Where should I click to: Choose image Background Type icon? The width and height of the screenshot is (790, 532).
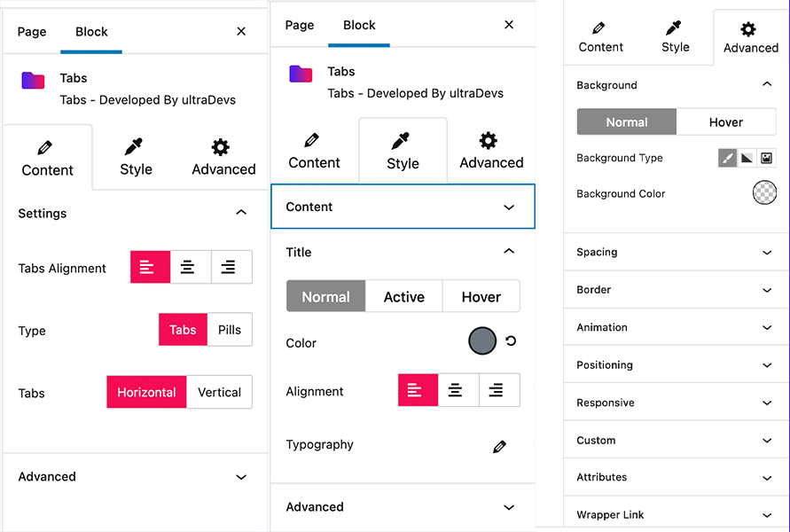[x=766, y=158]
